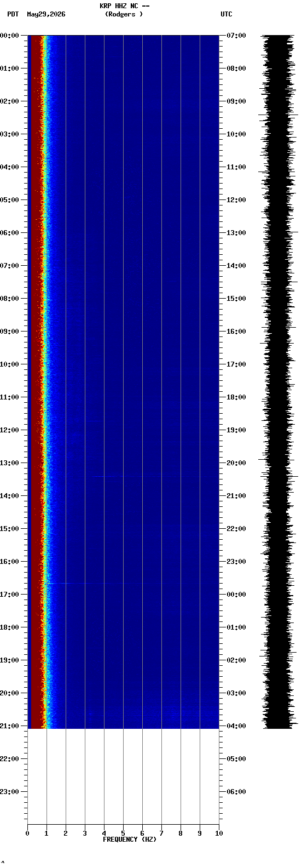
Task: Click the 'UTC' timezone header
Action: coord(226,14)
